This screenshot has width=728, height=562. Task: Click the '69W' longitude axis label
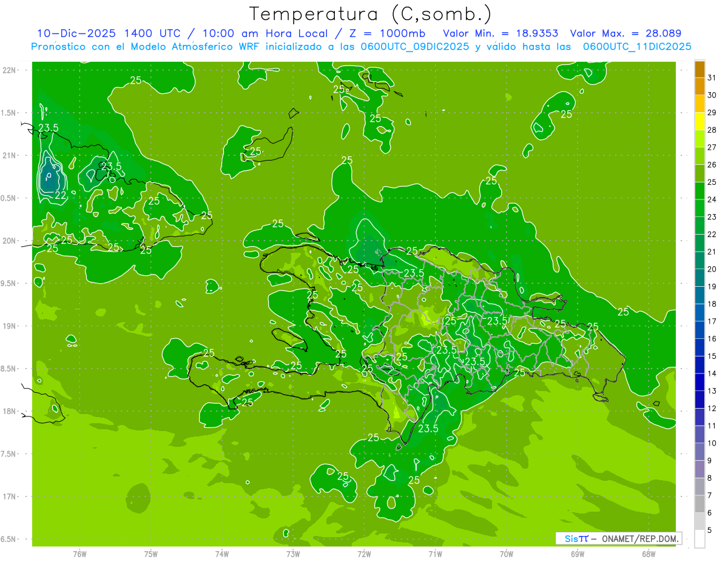tap(578, 554)
